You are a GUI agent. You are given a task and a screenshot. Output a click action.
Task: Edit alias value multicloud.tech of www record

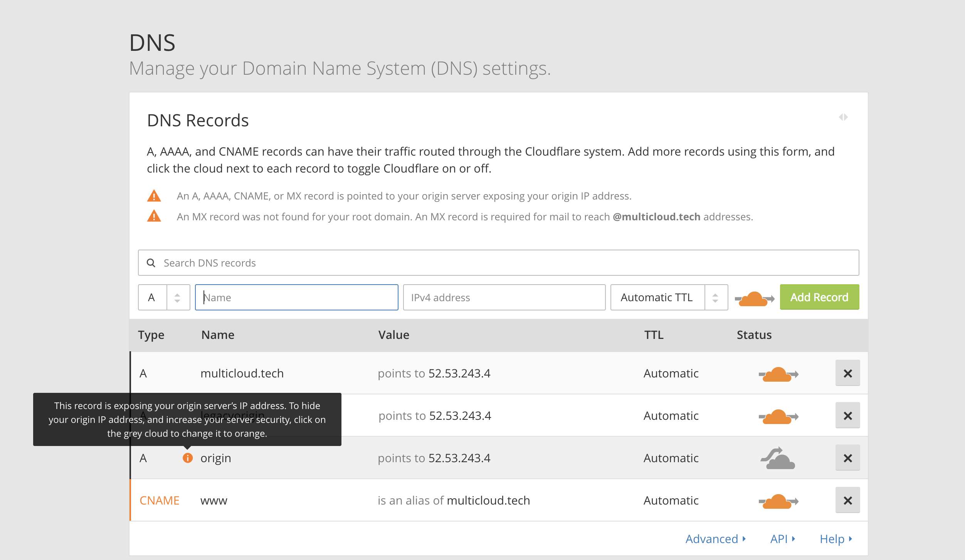coord(488,500)
